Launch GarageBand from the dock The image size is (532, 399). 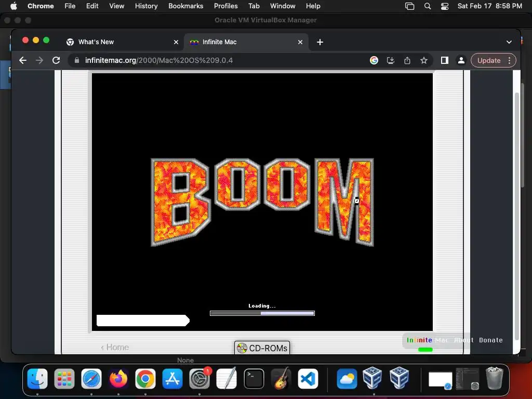tap(281, 379)
